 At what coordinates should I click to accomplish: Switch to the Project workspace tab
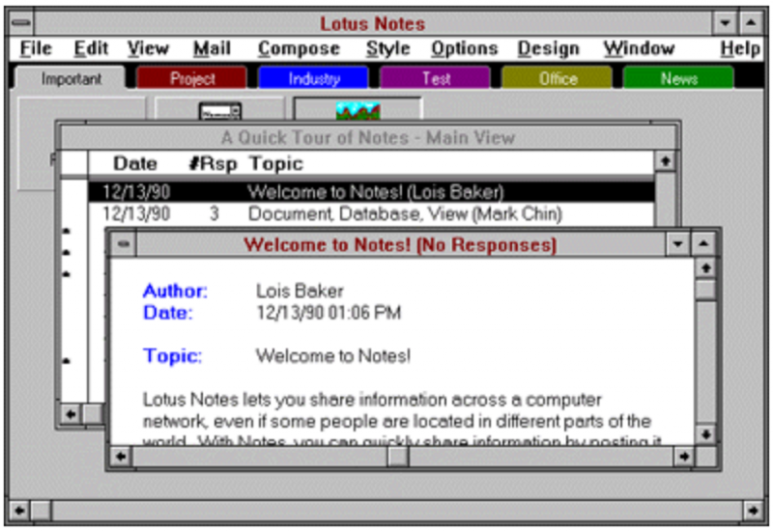[191, 78]
